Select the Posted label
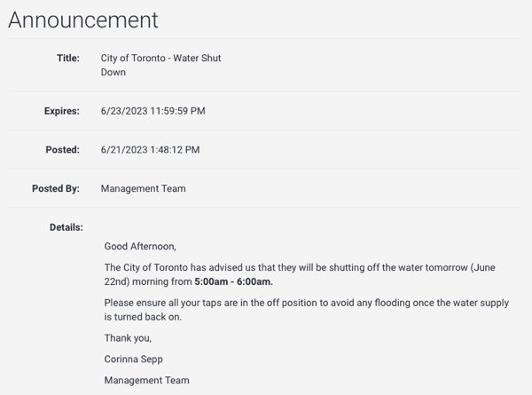The height and width of the screenshot is (395, 532). [x=62, y=150]
